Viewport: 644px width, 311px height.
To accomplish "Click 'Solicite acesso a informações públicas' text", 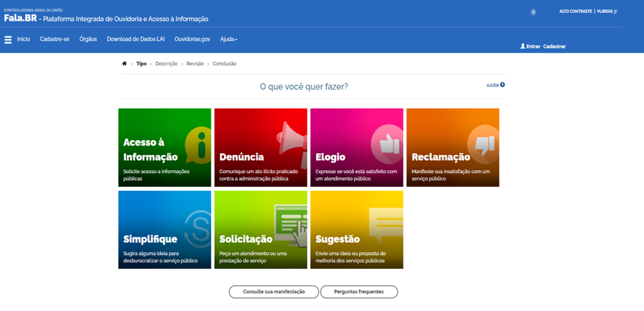I will [157, 175].
